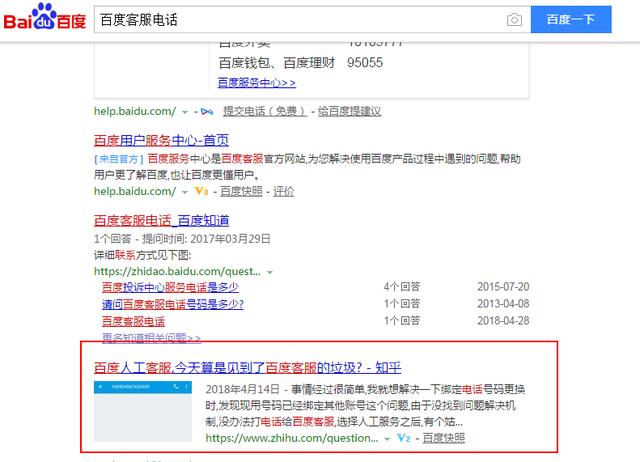Open camera image search icon
This screenshot has height=462, width=640.
click(514, 20)
